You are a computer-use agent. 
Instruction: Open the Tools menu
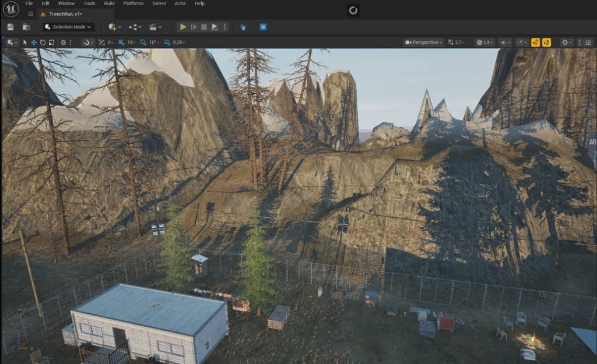click(x=89, y=3)
